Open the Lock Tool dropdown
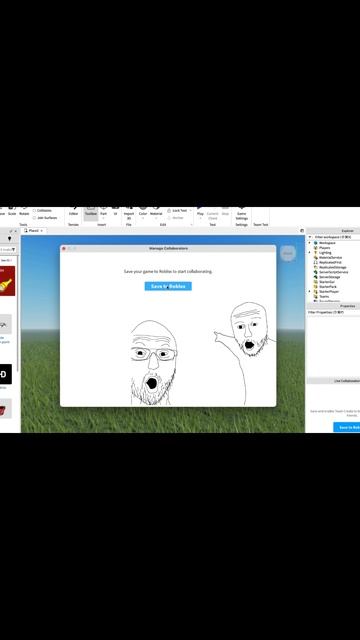This screenshot has width=360, height=640. [x=190, y=211]
